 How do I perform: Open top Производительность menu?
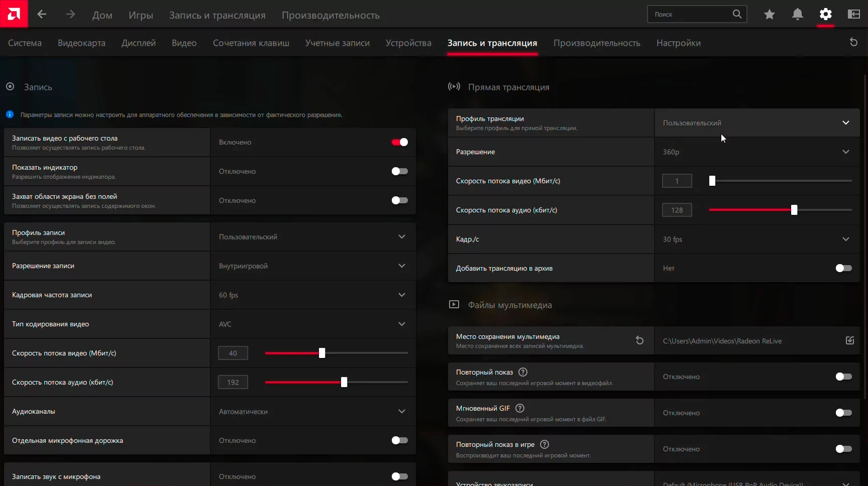[331, 15]
